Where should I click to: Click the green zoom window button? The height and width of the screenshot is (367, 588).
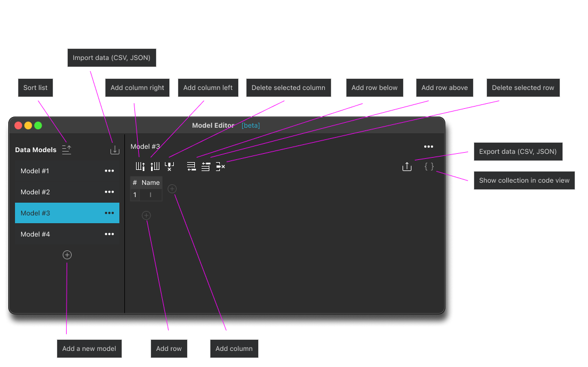[x=38, y=125]
